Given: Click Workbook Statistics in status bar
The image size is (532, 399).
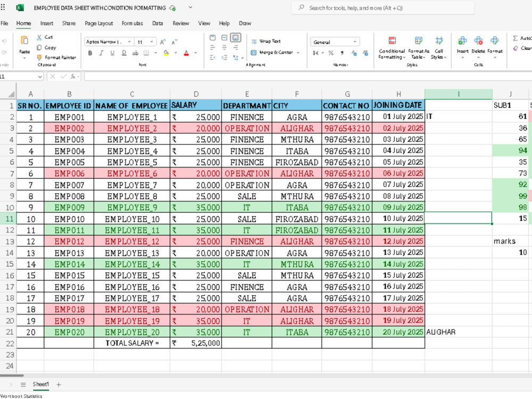Looking at the screenshot, I should 21,396.
